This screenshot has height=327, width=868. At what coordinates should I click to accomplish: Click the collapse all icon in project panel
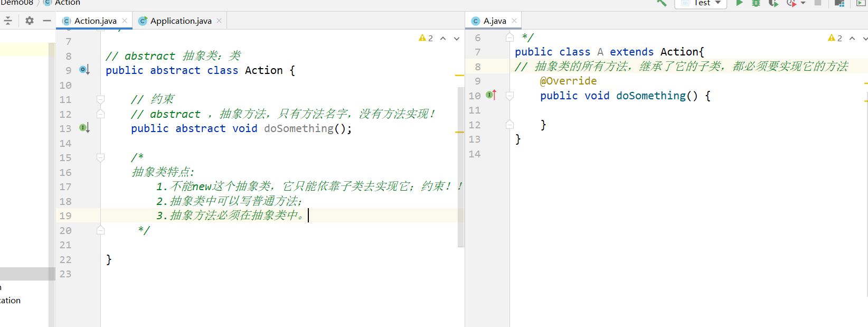[8, 21]
